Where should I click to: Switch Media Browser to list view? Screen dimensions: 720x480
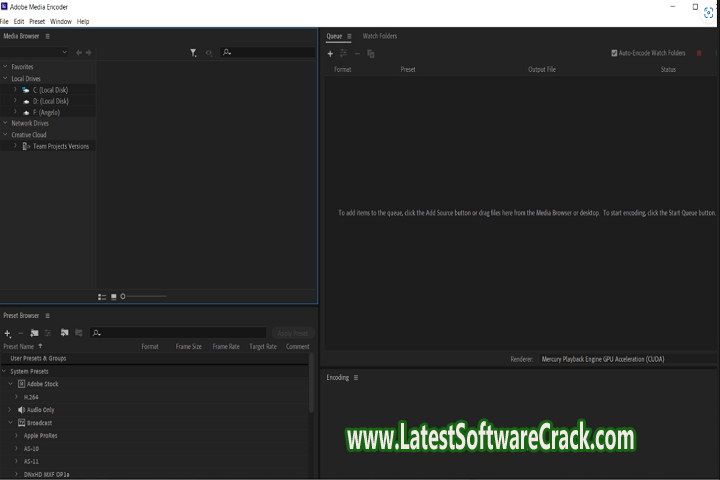(x=102, y=296)
